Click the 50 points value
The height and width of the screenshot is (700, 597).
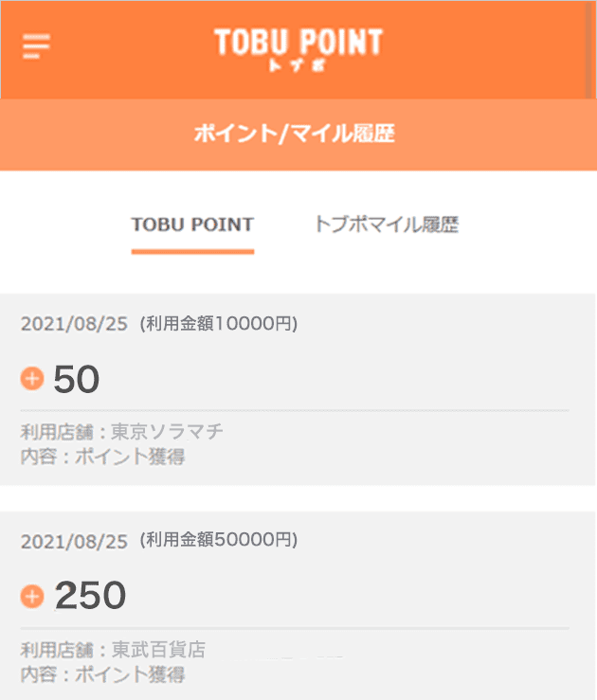tap(77, 380)
